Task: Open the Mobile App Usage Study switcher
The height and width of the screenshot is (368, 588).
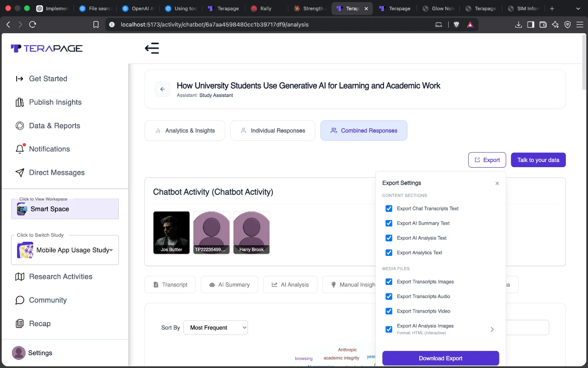Action: [x=65, y=250]
